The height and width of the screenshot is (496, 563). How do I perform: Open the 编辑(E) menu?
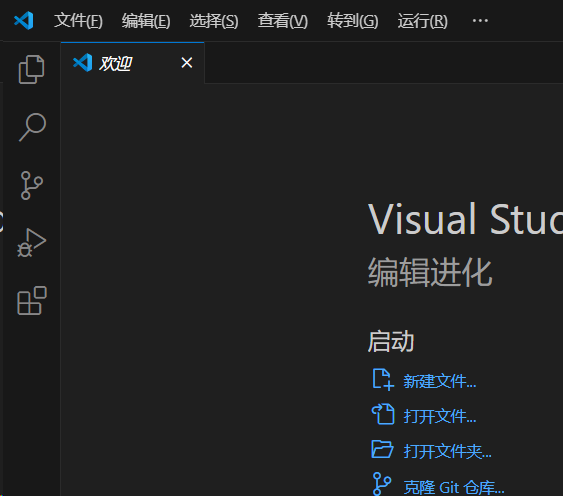point(146,20)
